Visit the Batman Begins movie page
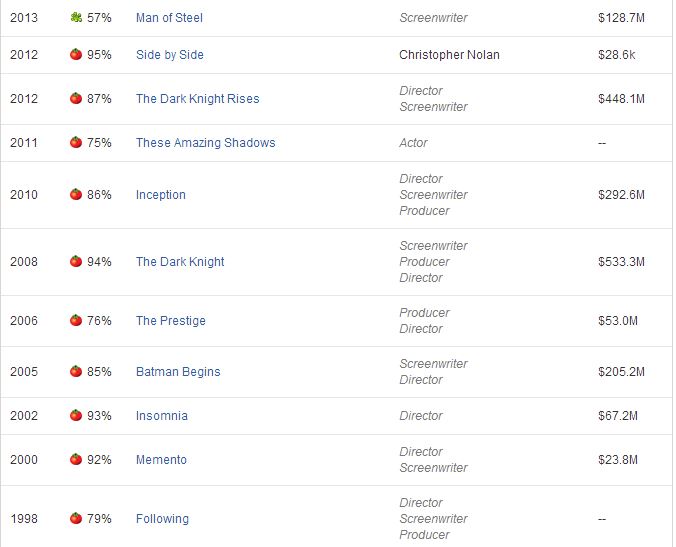 (x=178, y=371)
